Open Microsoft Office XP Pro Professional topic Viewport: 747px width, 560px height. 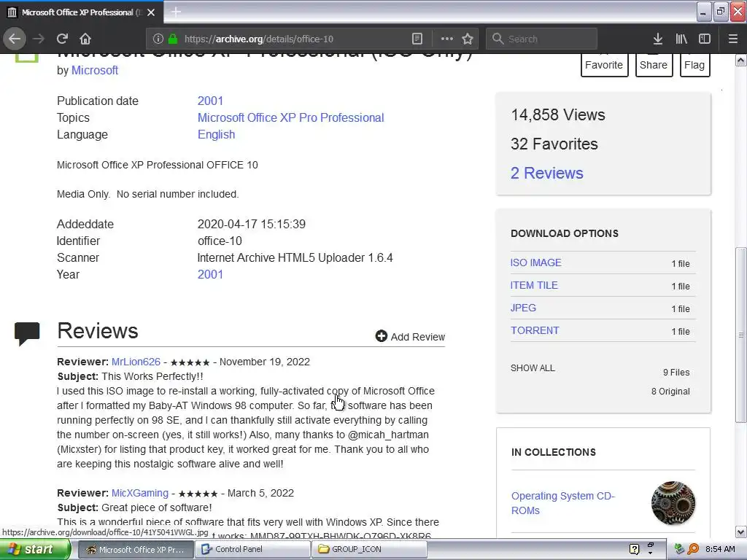point(290,117)
